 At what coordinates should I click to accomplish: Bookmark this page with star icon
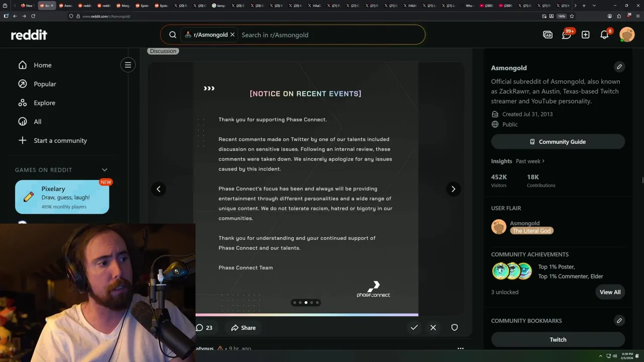(x=572, y=16)
